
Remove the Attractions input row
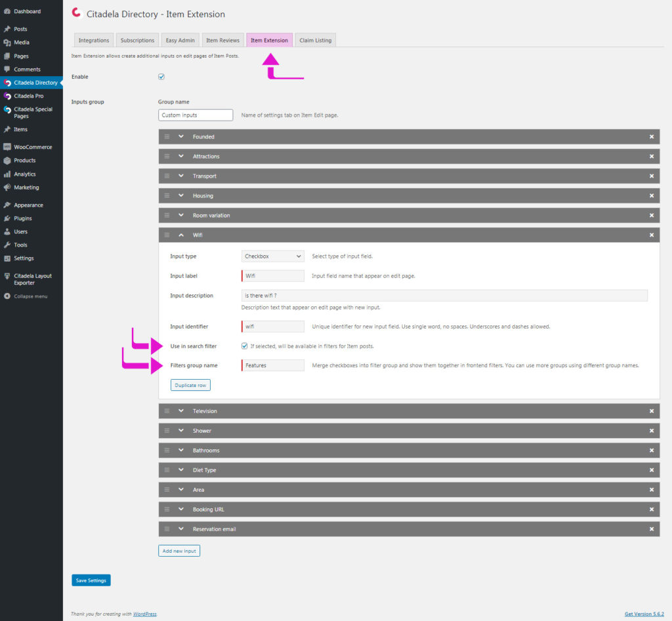[x=652, y=156]
